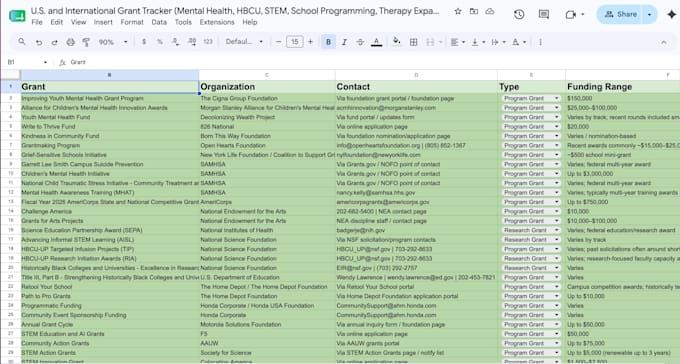The height and width of the screenshot is (364, 680).
Task: Open fill color paint bucket
Action: coord(396,42)
